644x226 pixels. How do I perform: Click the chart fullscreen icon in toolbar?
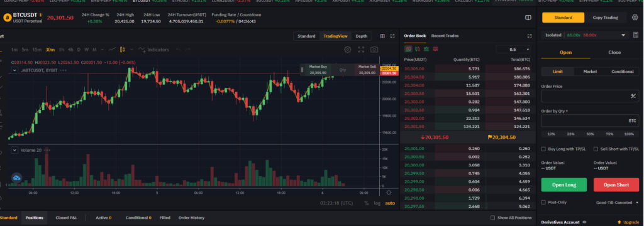click(361, 50)
